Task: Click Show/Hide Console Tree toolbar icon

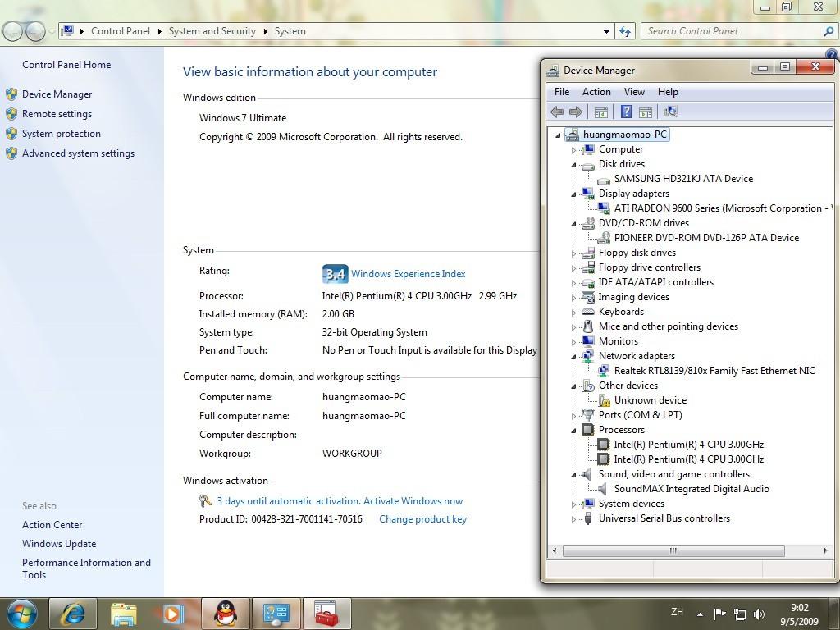Action: coord(600,112)
